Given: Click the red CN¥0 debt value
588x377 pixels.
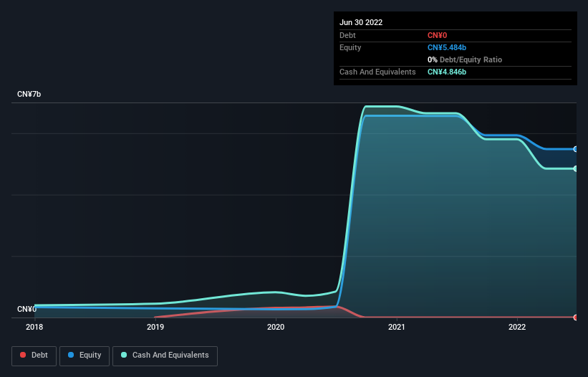Looking at the screenshot, I should coord(437,35).
